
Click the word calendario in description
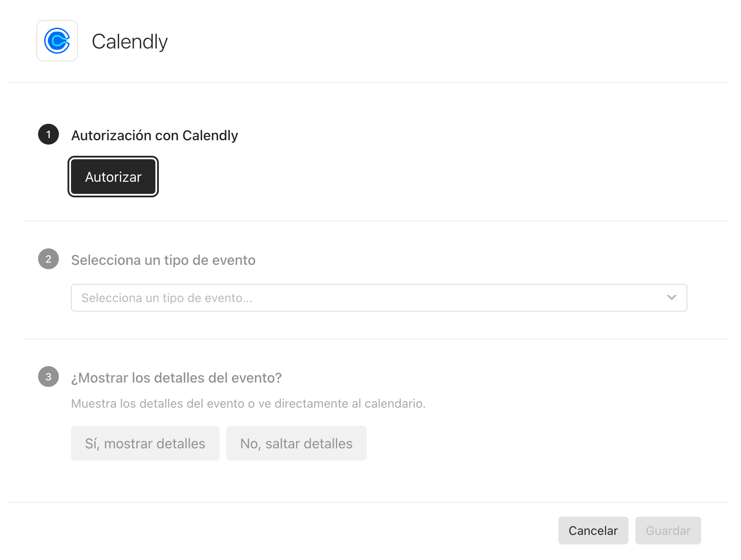coord(395,403)
